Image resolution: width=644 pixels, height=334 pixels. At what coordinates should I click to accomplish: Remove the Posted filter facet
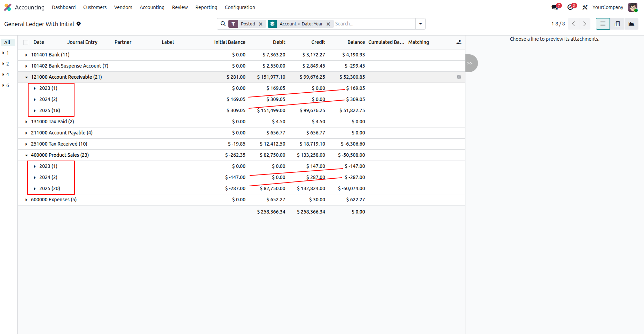coord(261,24)
